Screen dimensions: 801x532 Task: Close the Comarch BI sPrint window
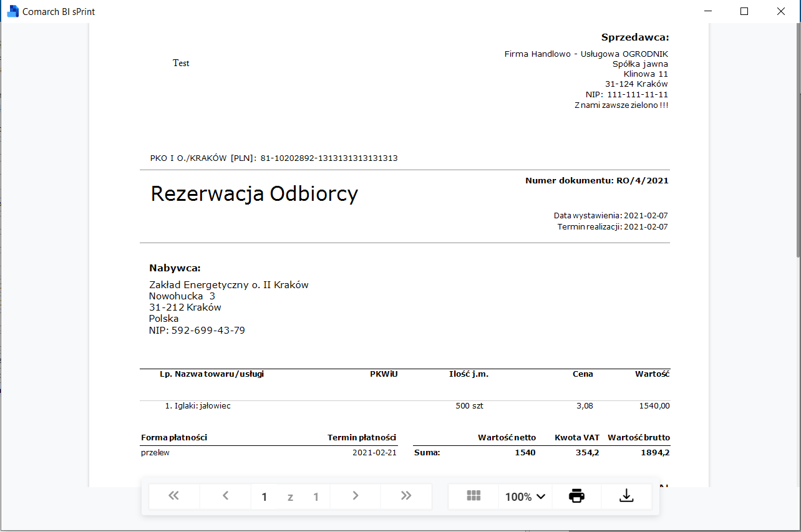click(x=781, y=11)
